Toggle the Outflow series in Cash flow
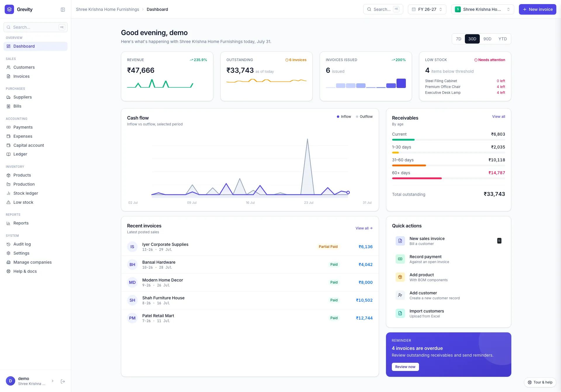Image resolution: width=561 pixels, height=392 pixels. point(364,117)
